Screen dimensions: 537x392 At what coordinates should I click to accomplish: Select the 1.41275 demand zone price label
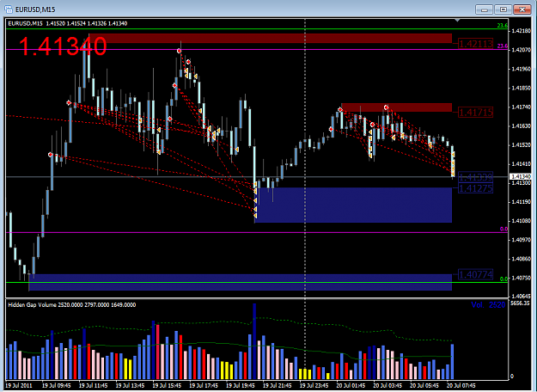click(475, 188)
